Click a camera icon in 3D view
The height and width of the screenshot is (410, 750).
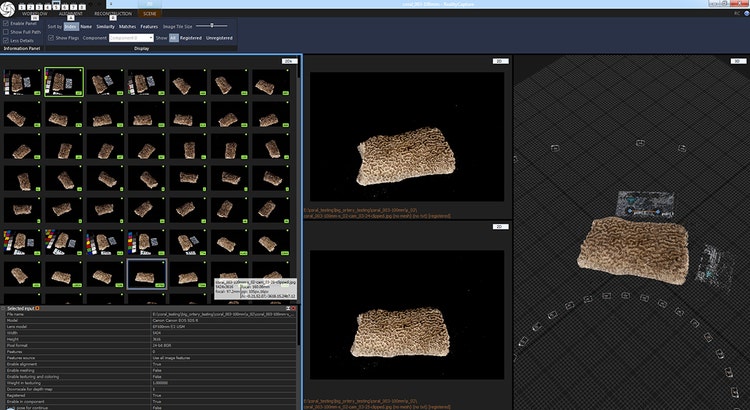556,148
